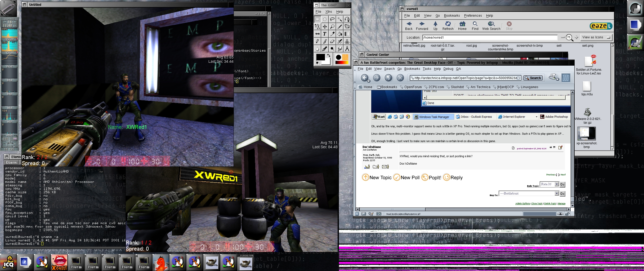Open Preferences menu in xwred1 file manager

click(473, 16)
